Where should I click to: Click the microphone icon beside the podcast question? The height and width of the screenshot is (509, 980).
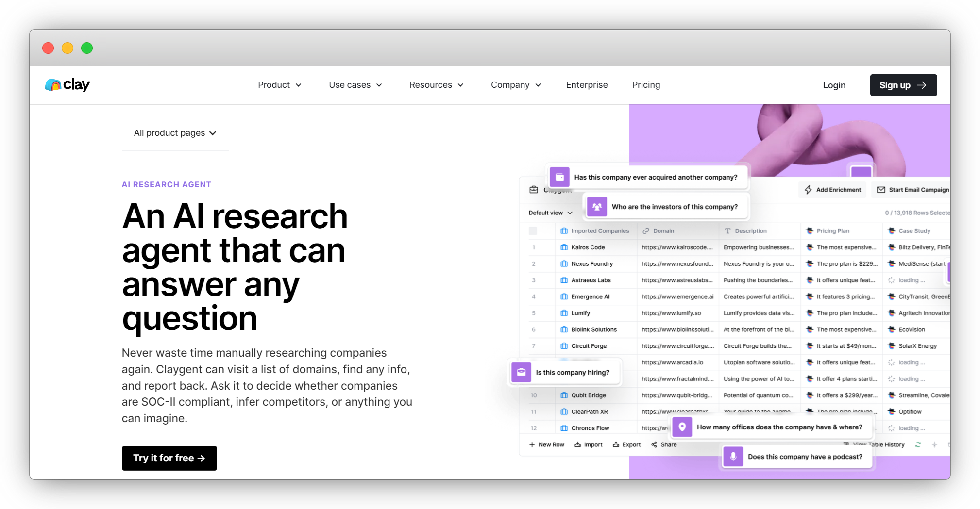(733, 457)
